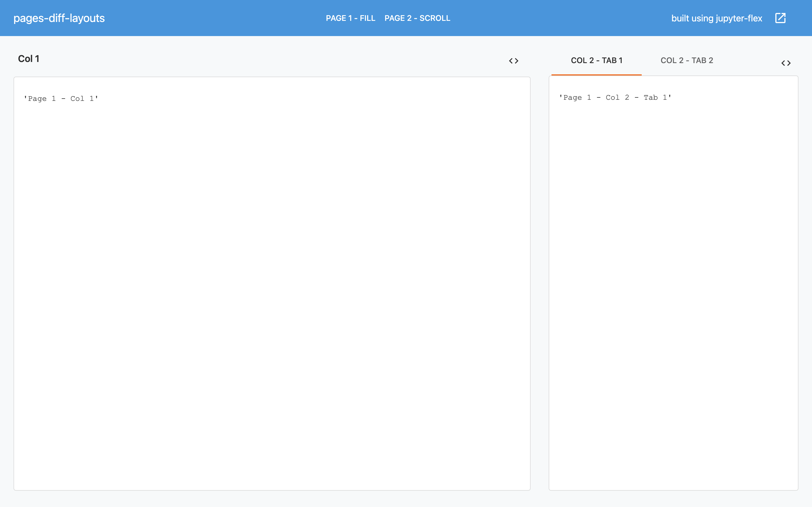Click the orange active-tab underline indicator
Image resolution: width=812 pixels, height=507 pixels.
point(596,75)
